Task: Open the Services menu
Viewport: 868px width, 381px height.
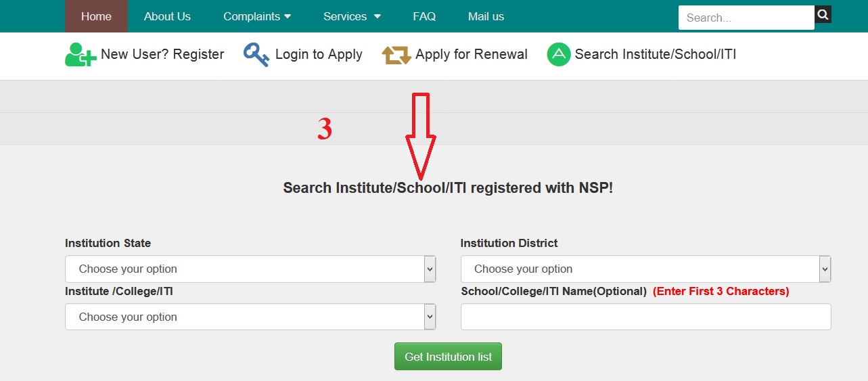Action: pyautogui.click(x=352, y=16)
